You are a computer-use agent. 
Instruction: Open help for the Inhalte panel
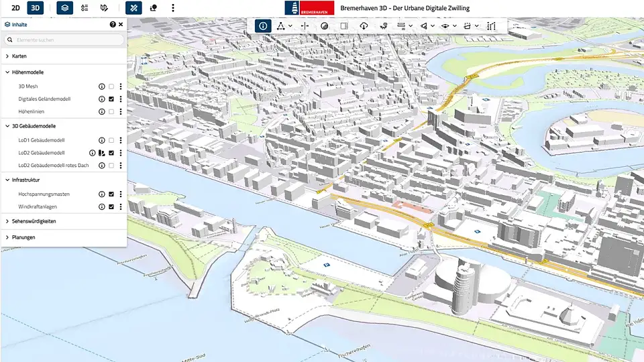(x=113, y=25)
